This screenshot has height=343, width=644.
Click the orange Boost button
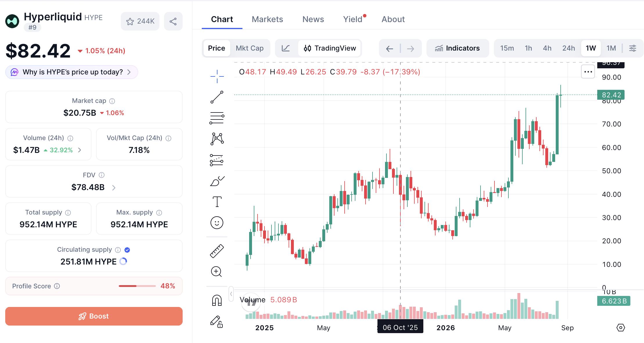[94, 316]
